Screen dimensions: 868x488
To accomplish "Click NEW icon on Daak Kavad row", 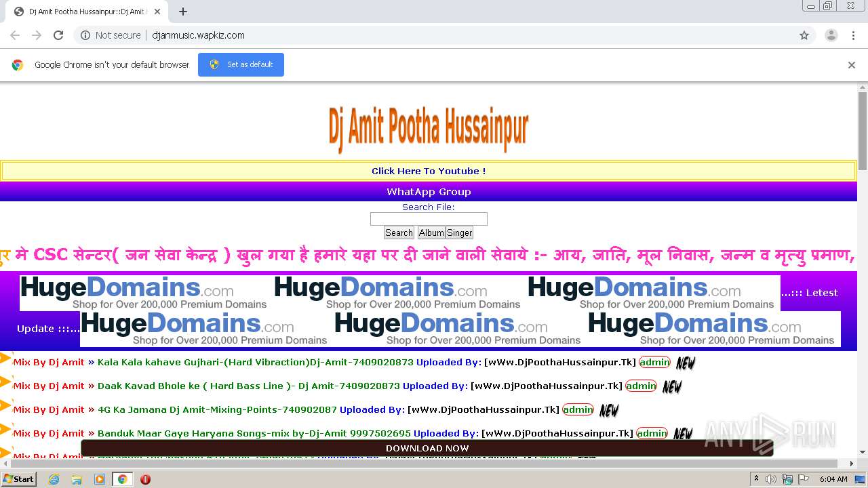I will (x=672, y=387).
